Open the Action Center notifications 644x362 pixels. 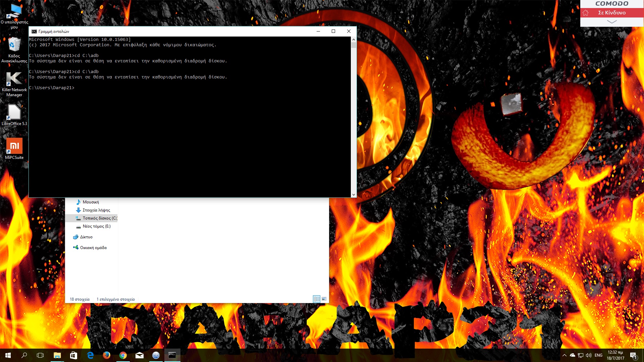[633, 355]
